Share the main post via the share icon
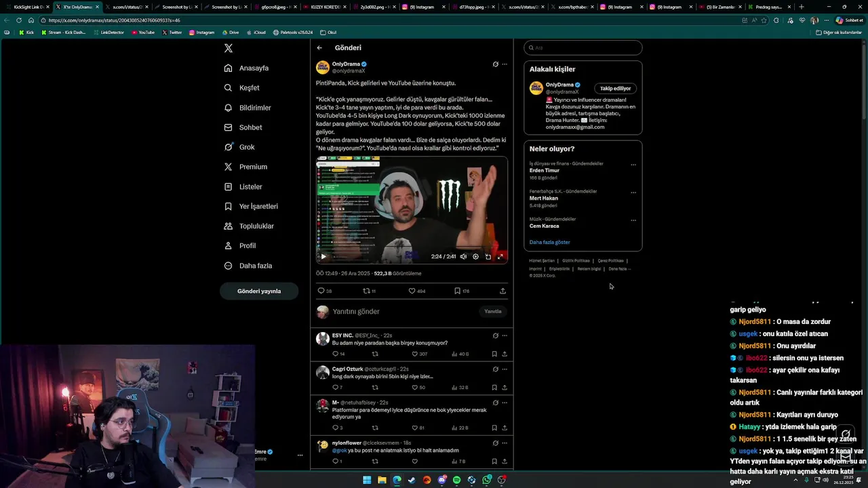Viewport: 868px width, 488px height. [x=502, y=291]
